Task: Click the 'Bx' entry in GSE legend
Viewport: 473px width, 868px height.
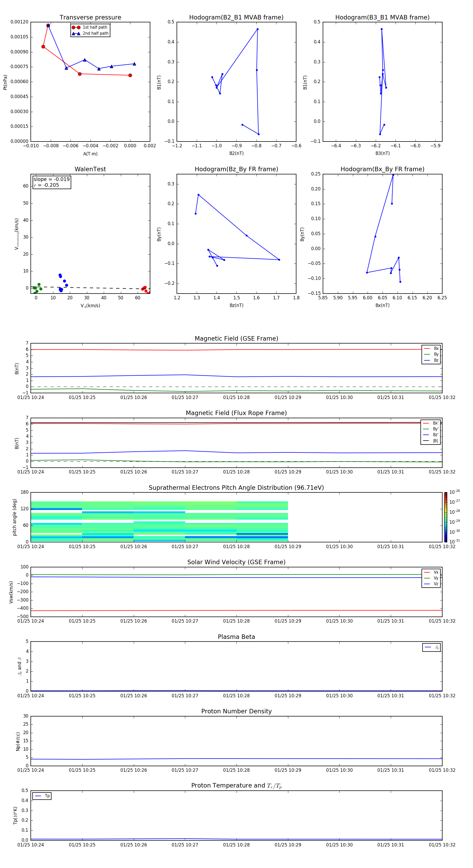Action: point(431,349)
